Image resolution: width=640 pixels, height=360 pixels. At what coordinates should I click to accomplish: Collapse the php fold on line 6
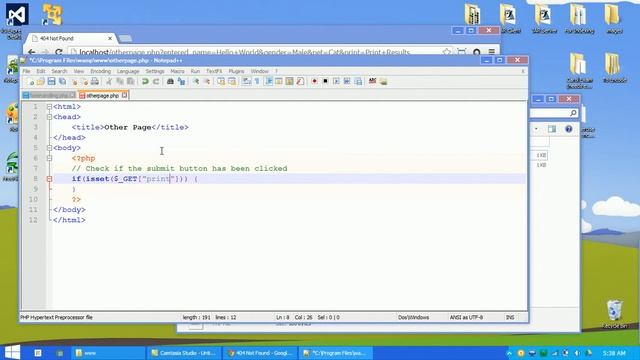(x=49, y=158)
